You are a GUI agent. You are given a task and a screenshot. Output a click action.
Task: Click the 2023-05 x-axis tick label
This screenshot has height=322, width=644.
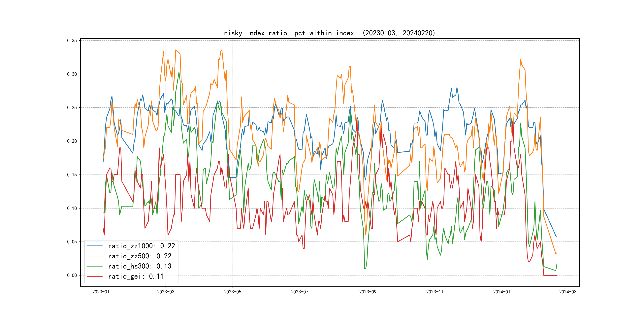(233, 292)
